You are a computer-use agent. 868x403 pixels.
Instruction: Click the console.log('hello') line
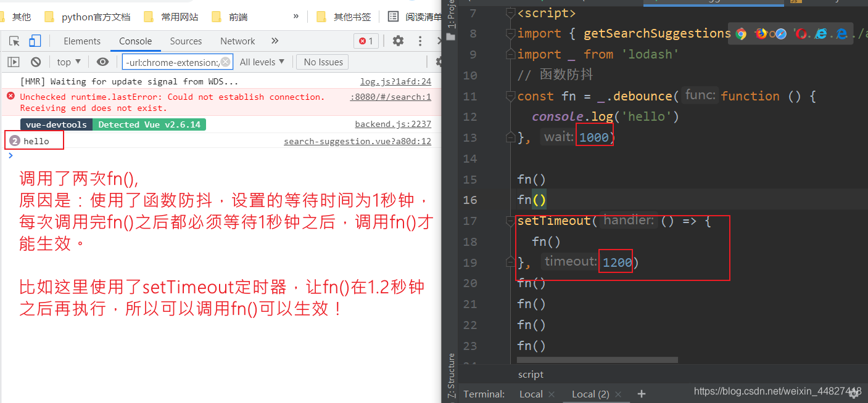pyautogui.click(x=605, y=116)
